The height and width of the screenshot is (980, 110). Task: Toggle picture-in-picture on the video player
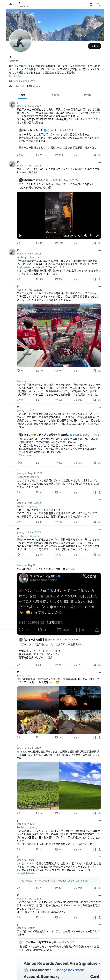(x=91, y=236)
